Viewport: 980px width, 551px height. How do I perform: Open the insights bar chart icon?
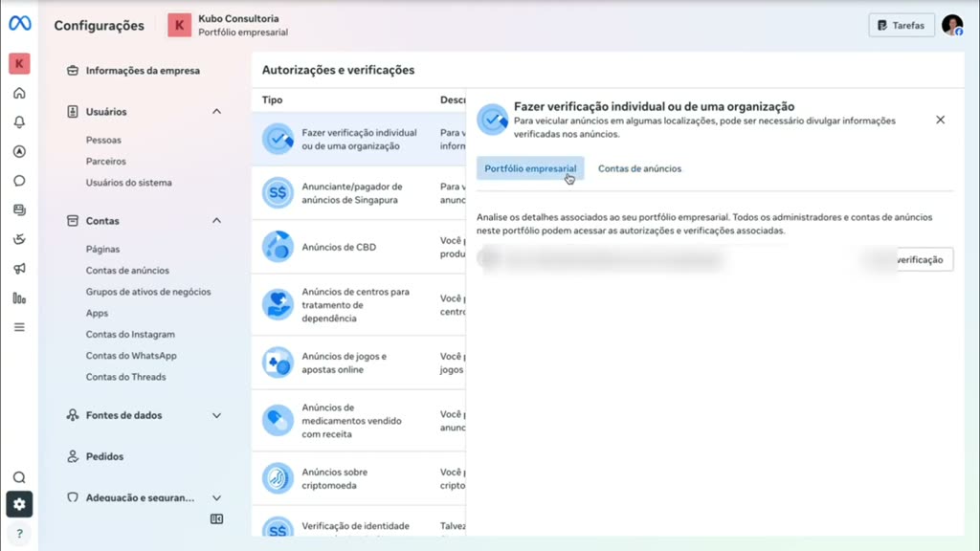[19, 298]
